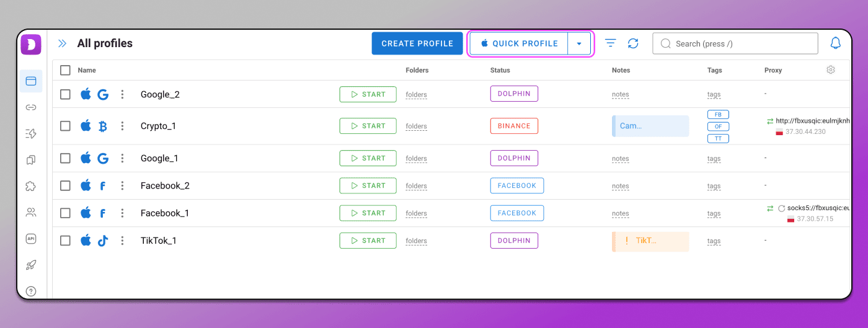The image size is (868, 328).
Task: Open the filter options icon
Action: [611, 43]
